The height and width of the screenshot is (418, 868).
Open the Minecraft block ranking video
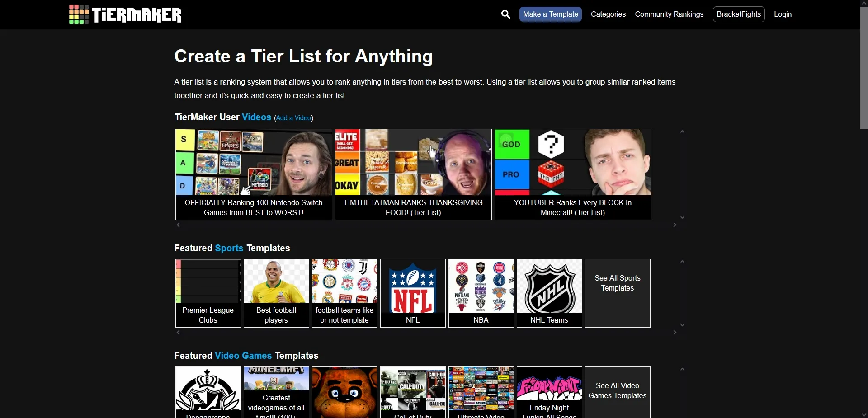pyautogui.click(x=573, y=174)
